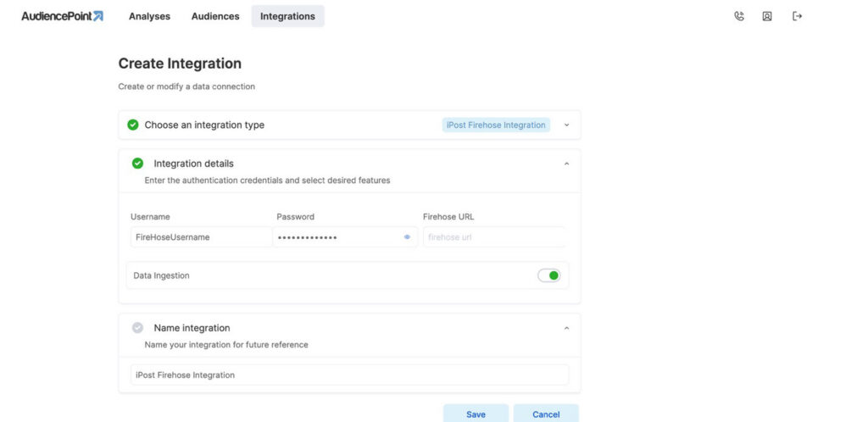
Task: Click the AudiencePoint logo
Action: pos(63,16)
